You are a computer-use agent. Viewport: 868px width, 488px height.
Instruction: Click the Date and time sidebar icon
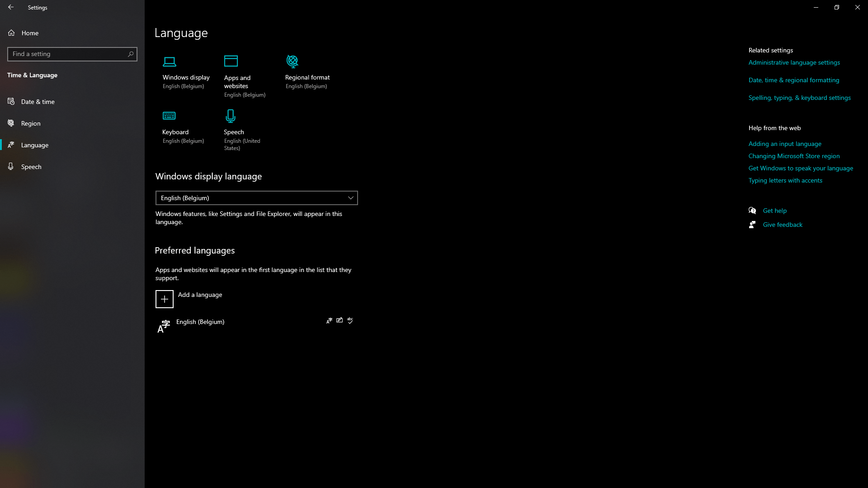pyautogui.click(x=11, y=101)
